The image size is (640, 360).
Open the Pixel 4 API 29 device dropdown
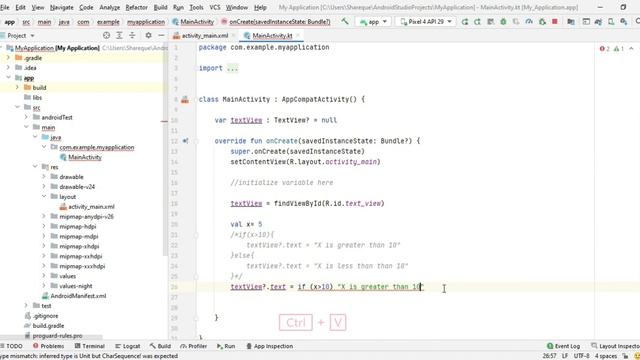pyautogui.click(x=425, y=22)
